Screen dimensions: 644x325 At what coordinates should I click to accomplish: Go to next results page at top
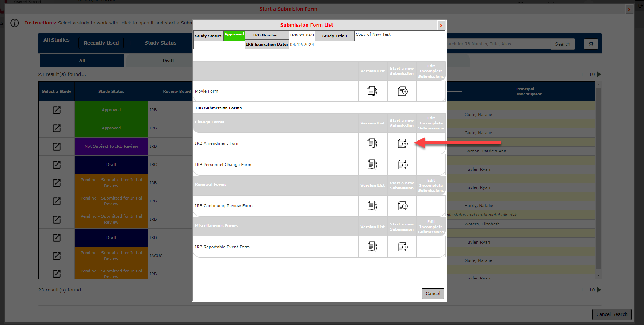pos(599,74)
